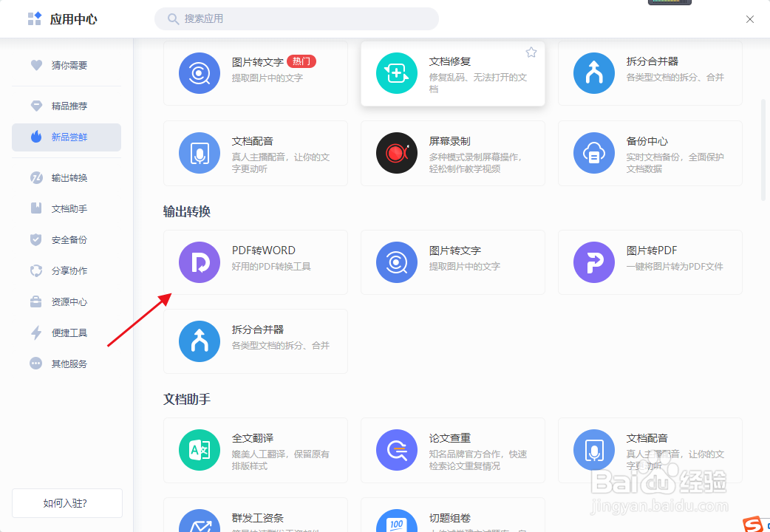Click the 应用中心 logo icon
The height and width of the screenshot is (532, 770).
point(35,18)
